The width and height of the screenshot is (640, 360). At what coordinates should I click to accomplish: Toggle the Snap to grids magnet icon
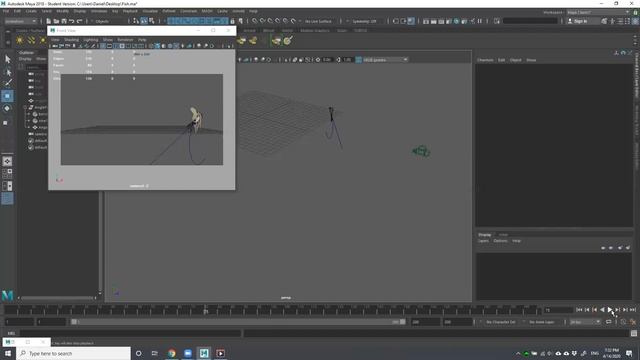[255, 21]
